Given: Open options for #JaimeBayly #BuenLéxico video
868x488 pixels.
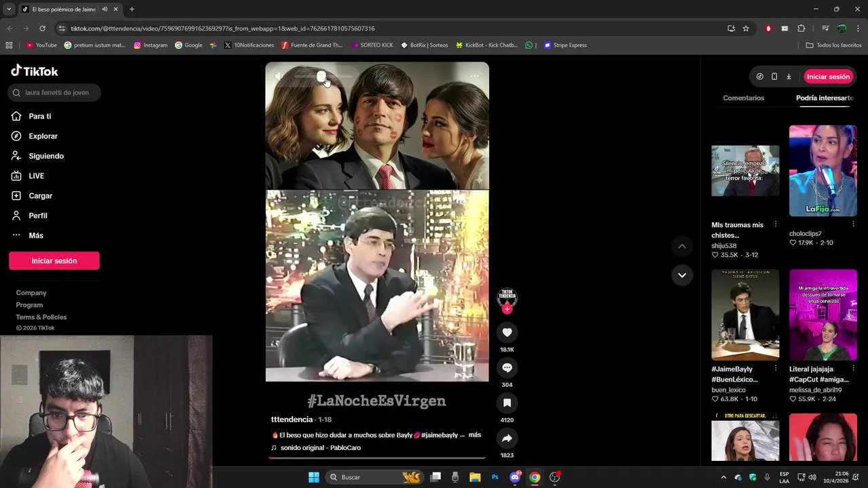Looking at the screenshot, I should click(776, 369).
